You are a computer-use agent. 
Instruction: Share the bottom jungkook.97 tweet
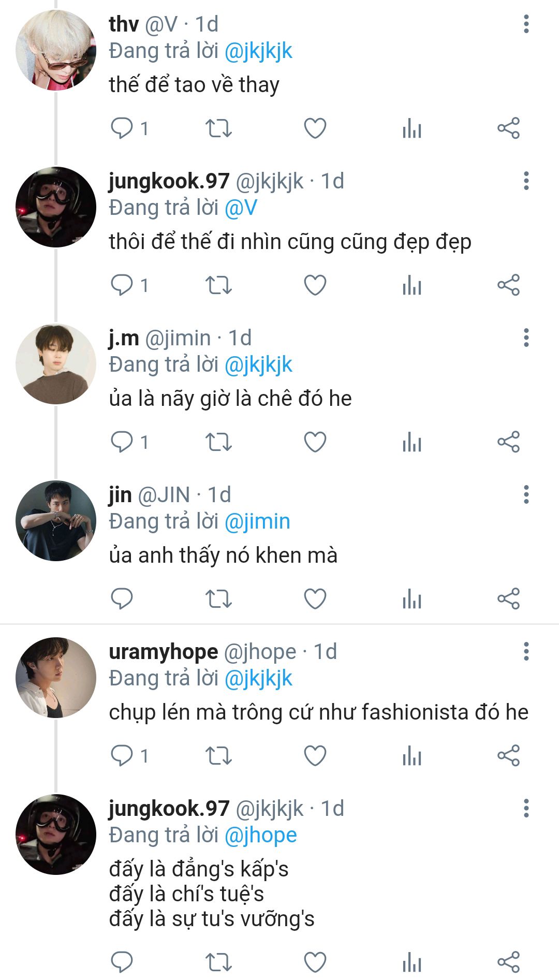pos(508,963)
